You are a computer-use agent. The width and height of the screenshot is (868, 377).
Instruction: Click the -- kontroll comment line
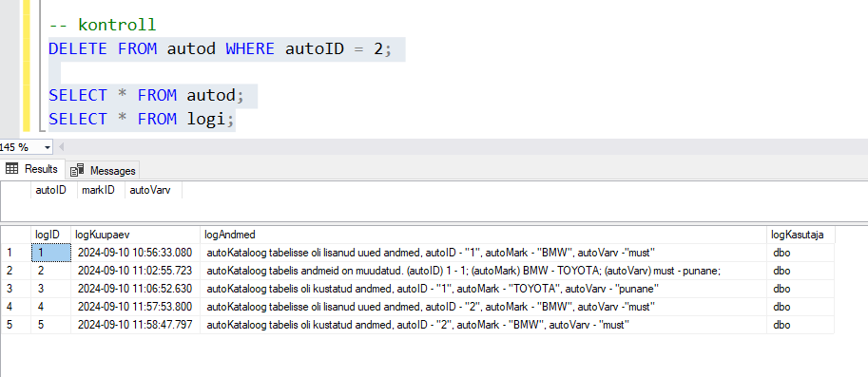click(x=103, y=25)
